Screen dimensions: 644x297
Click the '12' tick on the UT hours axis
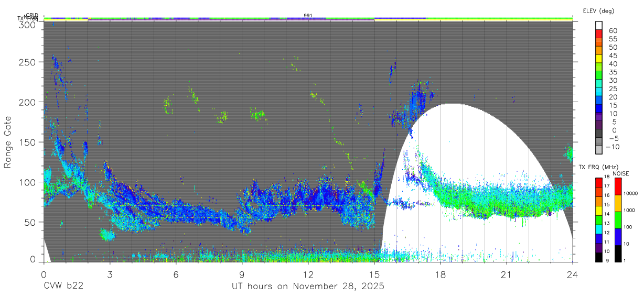[x=308, y=274]
